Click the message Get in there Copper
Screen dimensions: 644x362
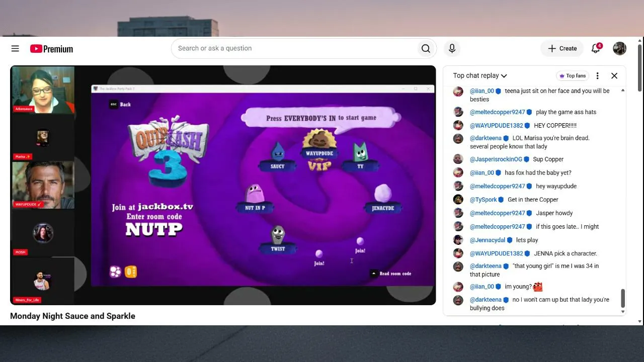533,200
